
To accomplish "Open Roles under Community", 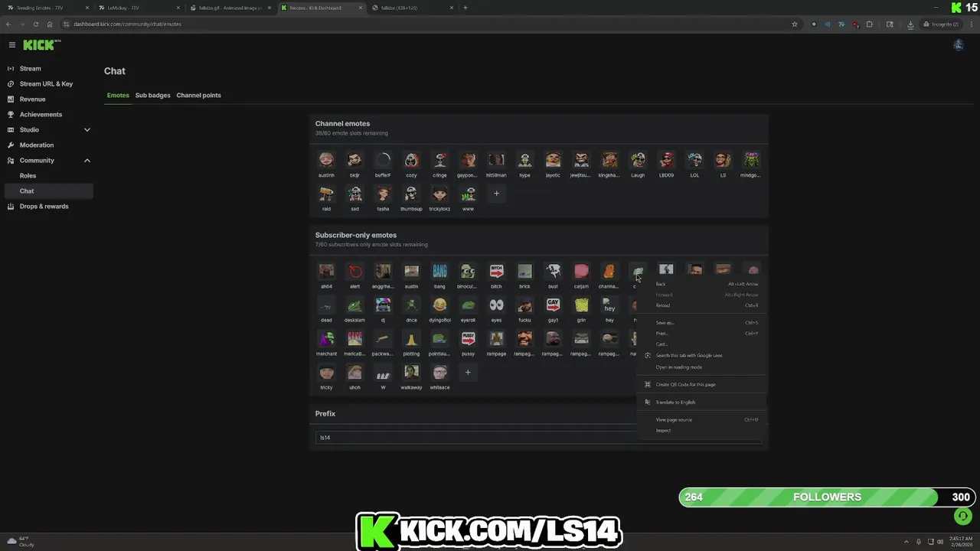I will [x=49, y=176].
